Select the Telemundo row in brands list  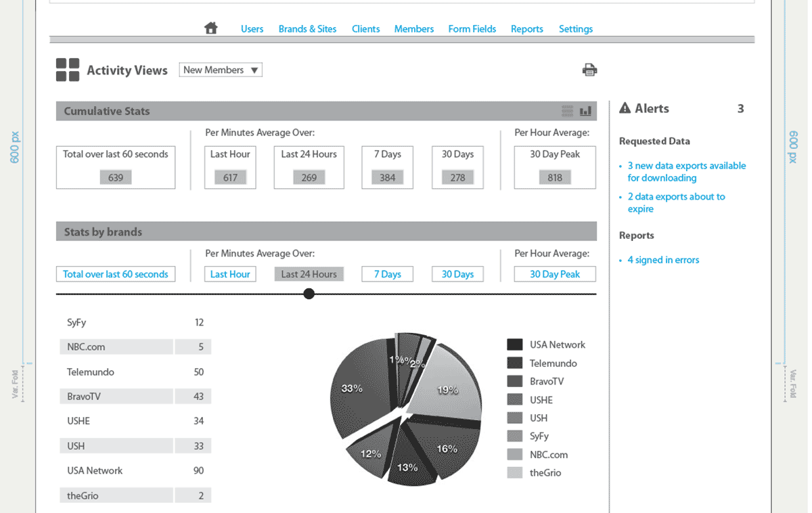[x=135, y=372]
